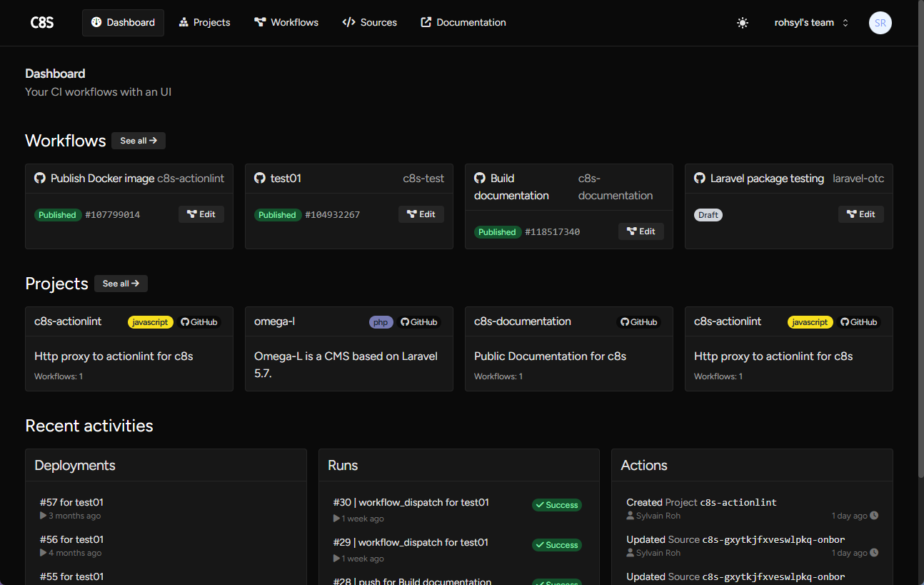The height and width of the screenshot is (585, 924).
Task: Click workflow ID #107799014
Action: point(112,215)
